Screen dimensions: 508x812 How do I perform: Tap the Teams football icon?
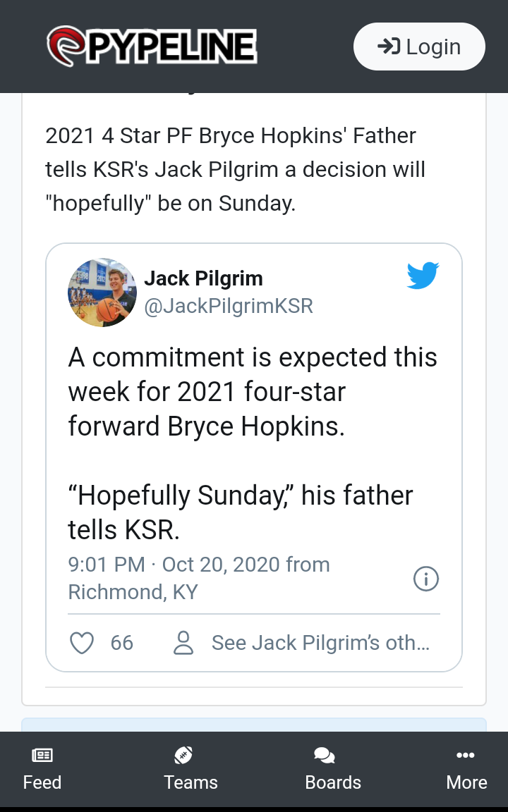(x=183, y=756)
